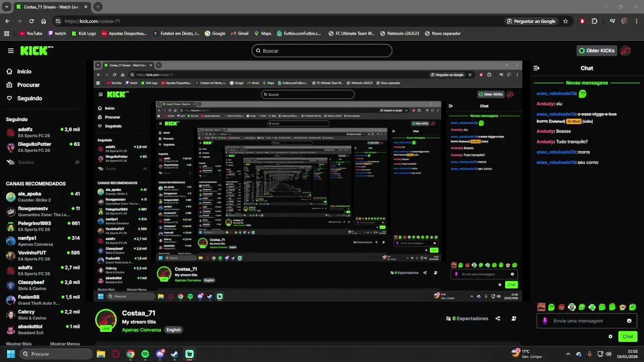Open the followed channel DieguitoPotter
The image size is (644, 362).
click(x=42, y=147)
